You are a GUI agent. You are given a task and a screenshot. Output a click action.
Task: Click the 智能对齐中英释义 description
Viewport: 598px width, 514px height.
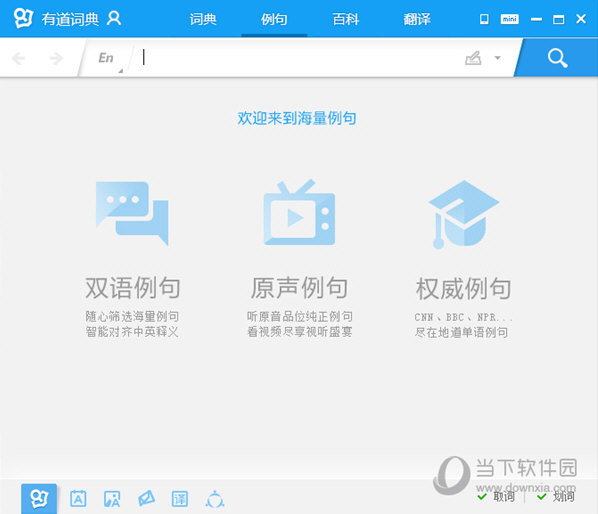coord(132,332)
